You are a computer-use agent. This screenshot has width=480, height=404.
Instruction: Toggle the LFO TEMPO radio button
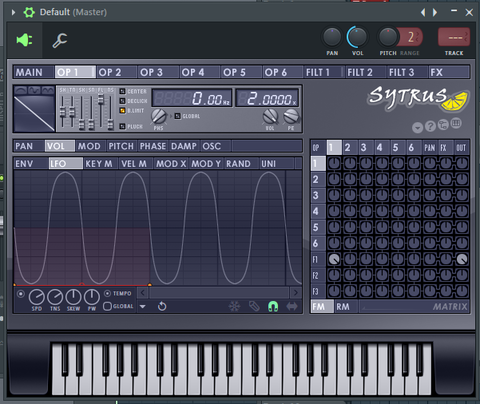click(107, 293)
